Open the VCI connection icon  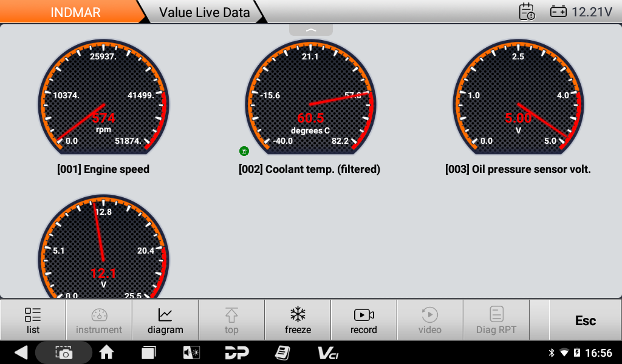click(x=328, y=352)
